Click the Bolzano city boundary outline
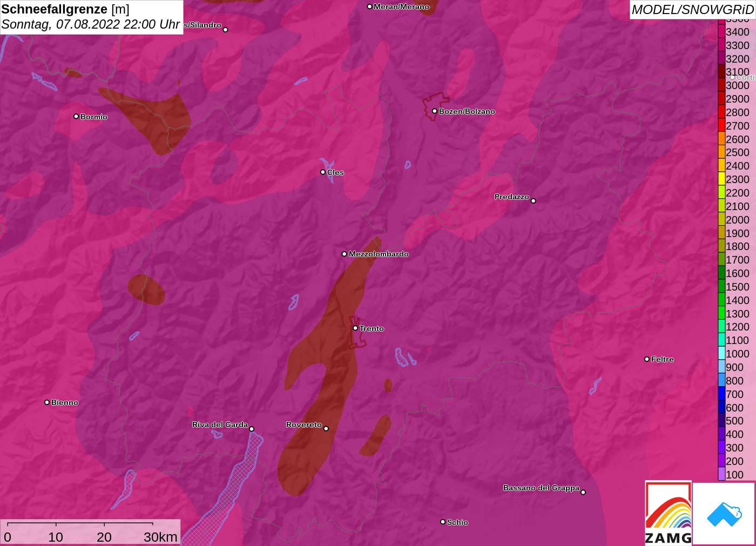756x546 pixels. (435, 106)
